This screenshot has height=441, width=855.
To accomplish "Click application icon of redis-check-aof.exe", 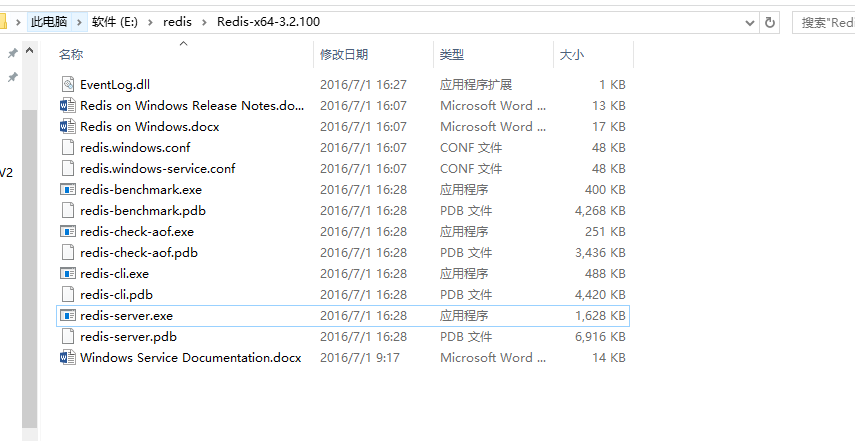I will (x=68, y=232).
